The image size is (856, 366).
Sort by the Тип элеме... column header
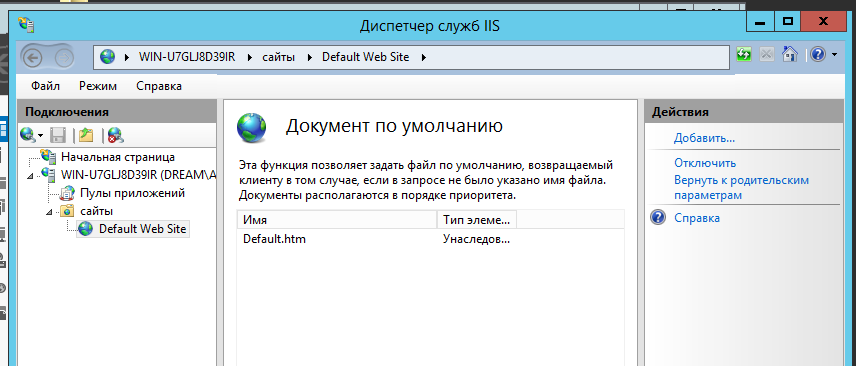[477, 220]
